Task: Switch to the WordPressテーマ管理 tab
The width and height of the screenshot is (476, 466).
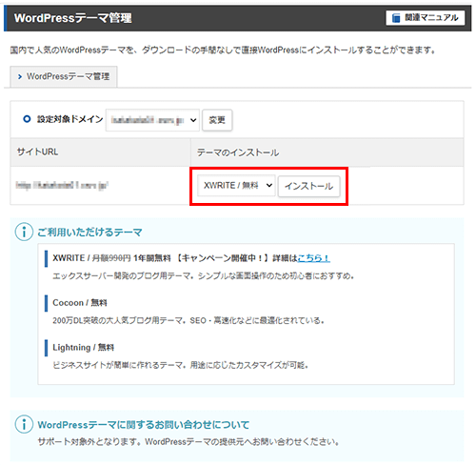Action: 64,76
